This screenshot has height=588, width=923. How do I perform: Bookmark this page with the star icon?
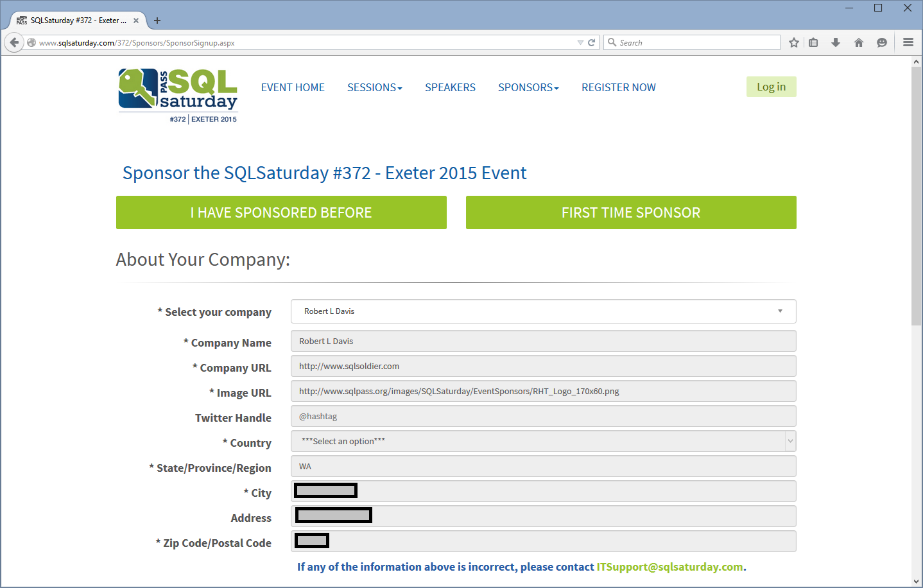[794, 42]
